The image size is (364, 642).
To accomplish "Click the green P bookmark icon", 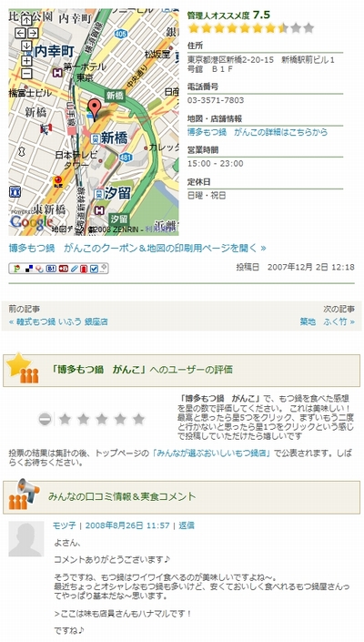I will tap(17, 269).
